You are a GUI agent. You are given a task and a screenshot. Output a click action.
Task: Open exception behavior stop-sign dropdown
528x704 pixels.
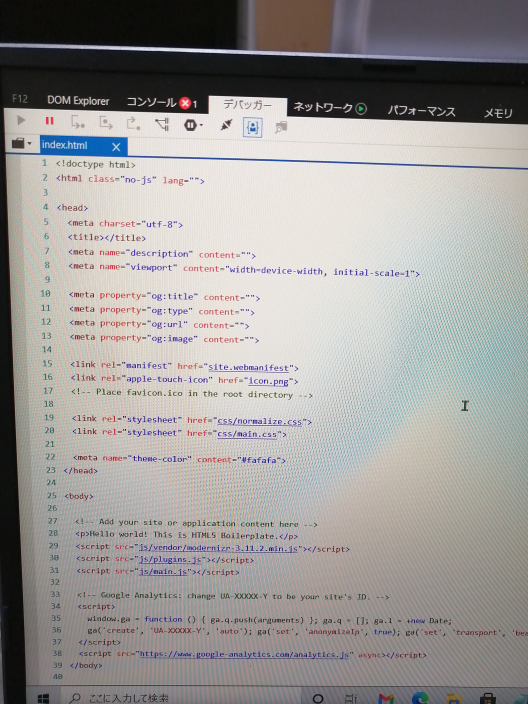click(x=193, y=125)
